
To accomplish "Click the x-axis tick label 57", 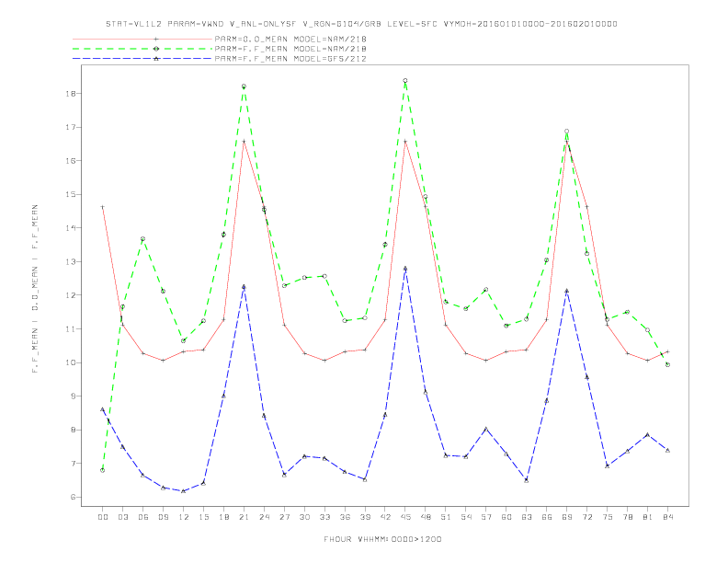I will tap(486, 517).
